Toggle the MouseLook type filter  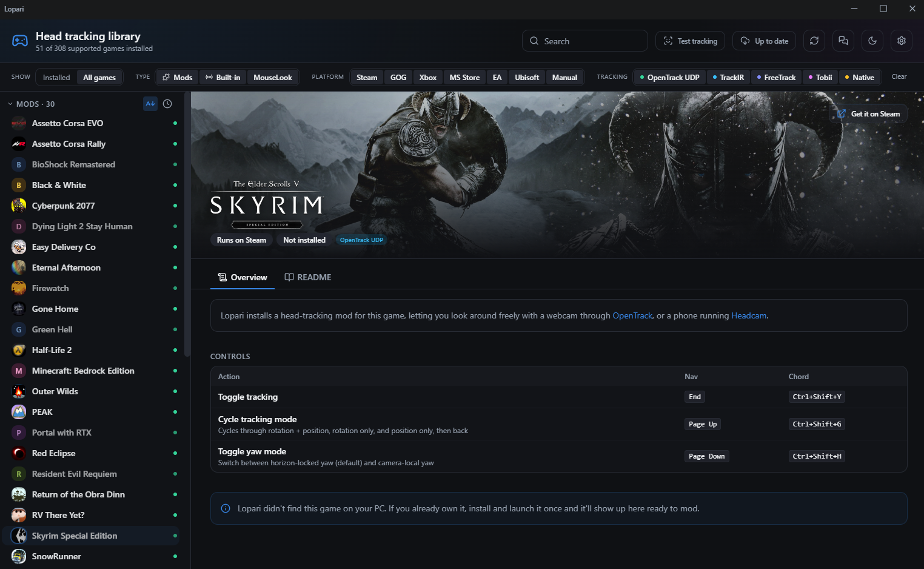click(x=273, y=78)
